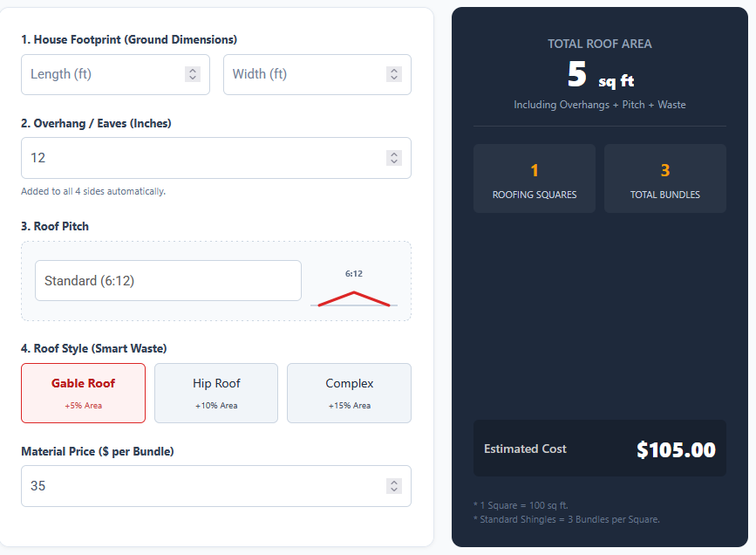The image size is (756, 555).
Task: Click the Width spinner arrows icon
Action: click(394, 74)
